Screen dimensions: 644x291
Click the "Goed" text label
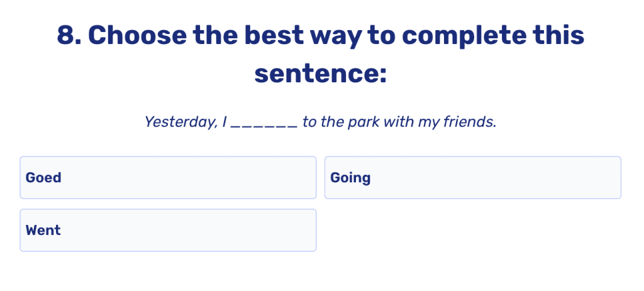click(43, 178)
